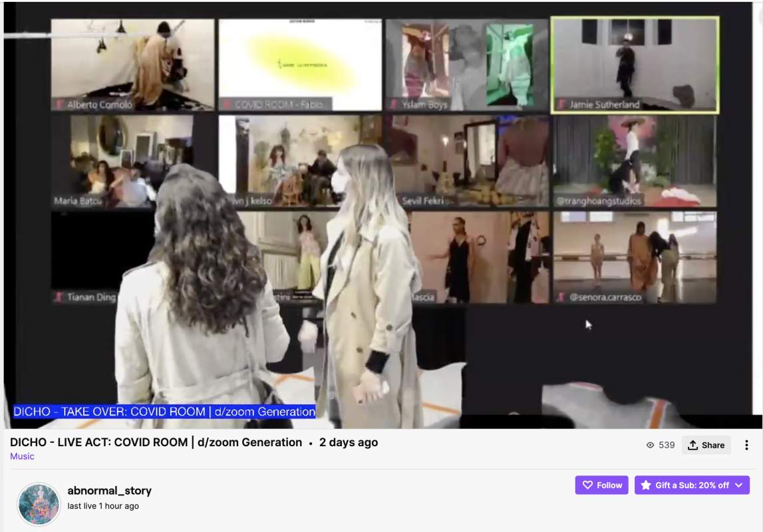Open the Music category link
Viewport: 763px width, 532px height.
[22, 456]
